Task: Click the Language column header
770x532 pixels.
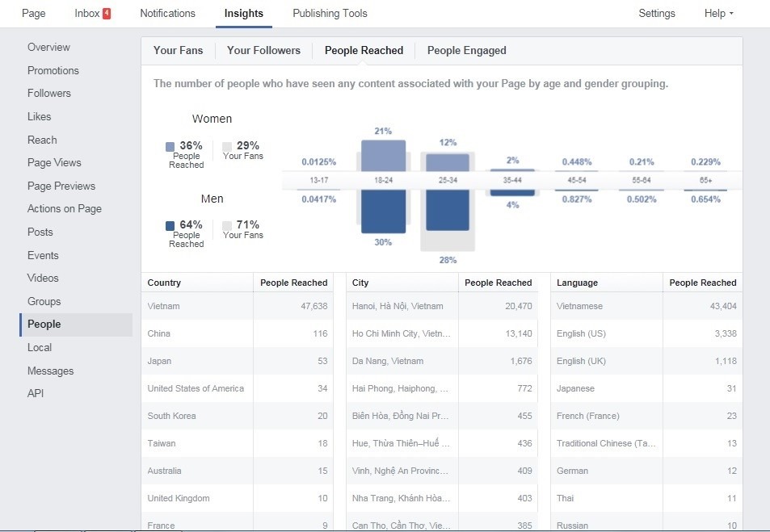Action: [x=577, y=283]
